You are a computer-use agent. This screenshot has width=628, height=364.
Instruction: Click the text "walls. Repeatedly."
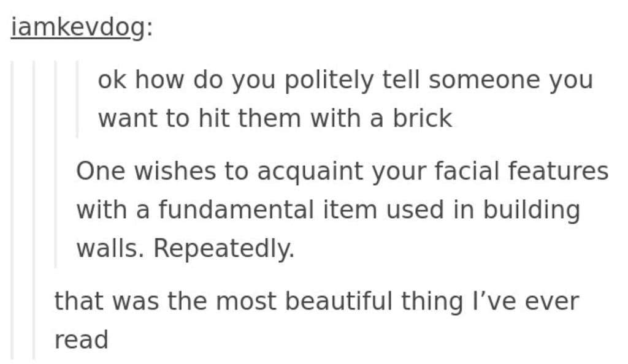185,248
